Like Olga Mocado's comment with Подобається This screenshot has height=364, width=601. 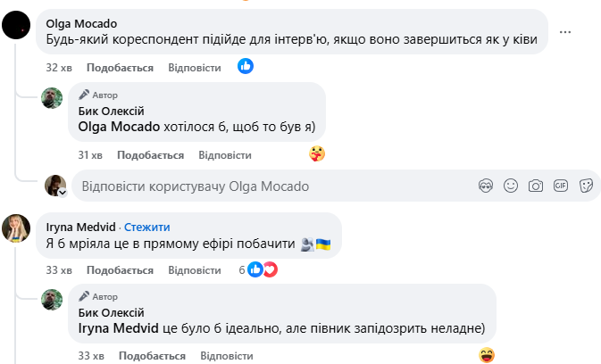click(120, 68)
